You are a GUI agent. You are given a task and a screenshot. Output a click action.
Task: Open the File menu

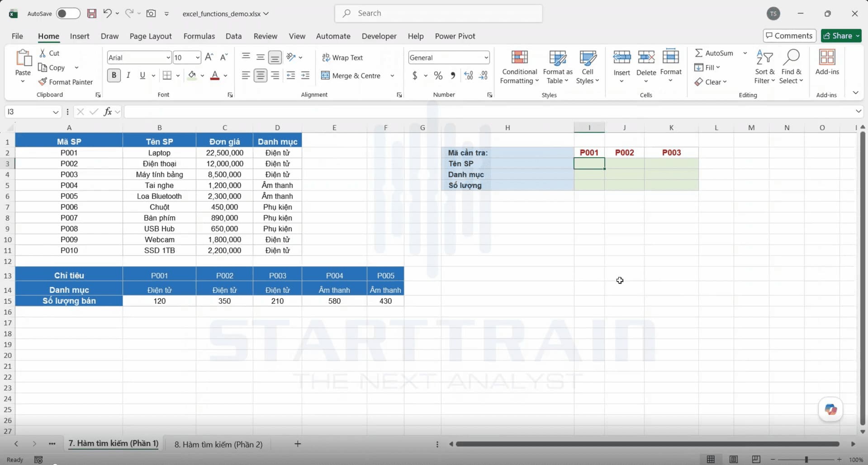[17, 36]
